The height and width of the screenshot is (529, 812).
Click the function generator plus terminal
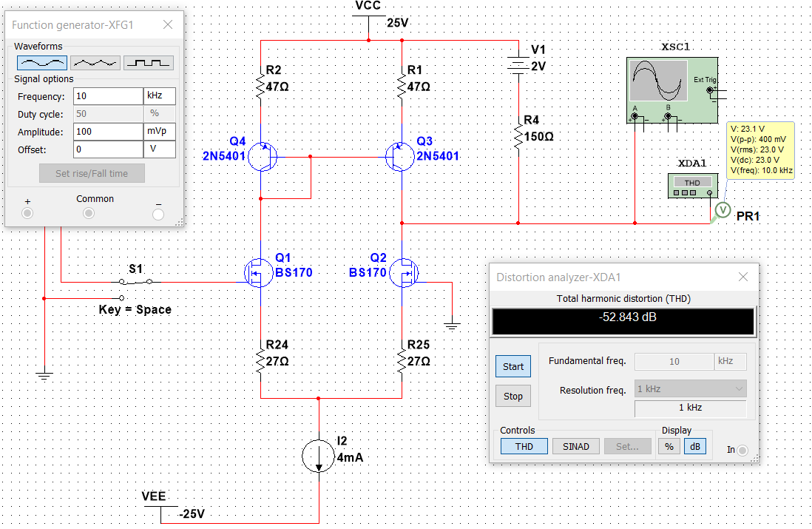click(27, 213)
